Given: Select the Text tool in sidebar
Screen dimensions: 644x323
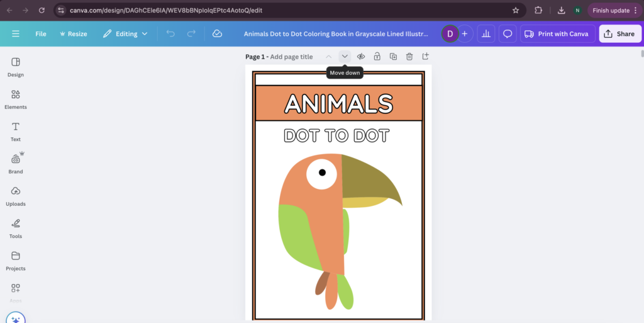Looking at the screenshot, I should (x=16, y=131).
